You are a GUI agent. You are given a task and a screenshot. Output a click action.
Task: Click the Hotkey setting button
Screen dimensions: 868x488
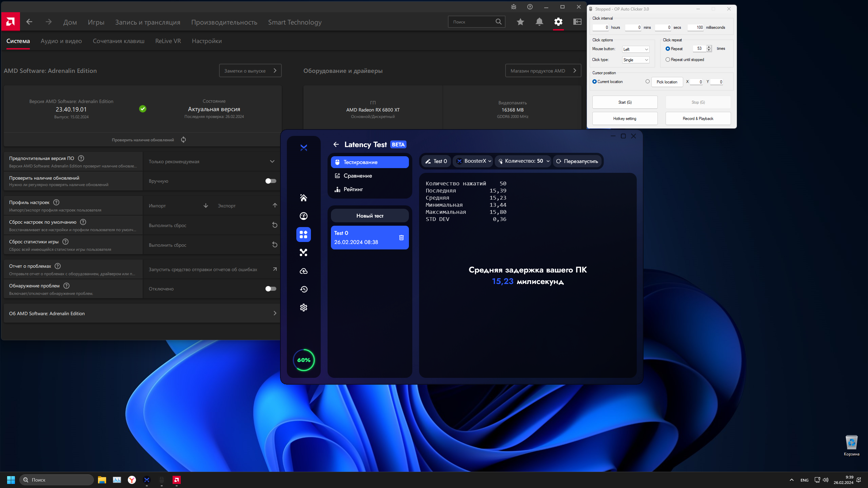[625, 119]
